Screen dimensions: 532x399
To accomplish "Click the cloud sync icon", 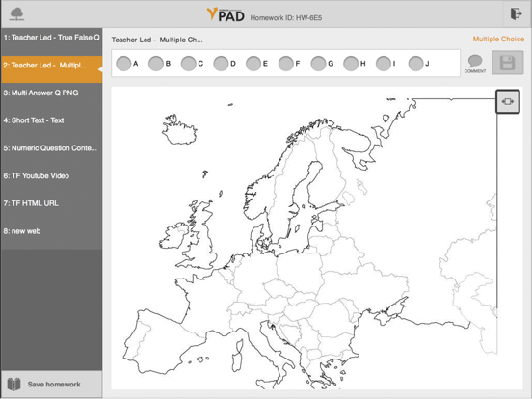I will (x=16, y=14).
